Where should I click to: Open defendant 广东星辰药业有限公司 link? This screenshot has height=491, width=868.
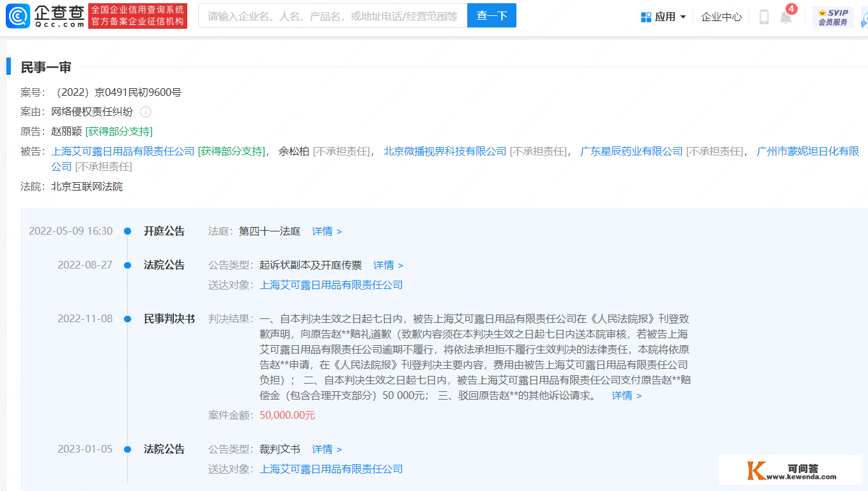pyautogui.click(x=632, y=152)
